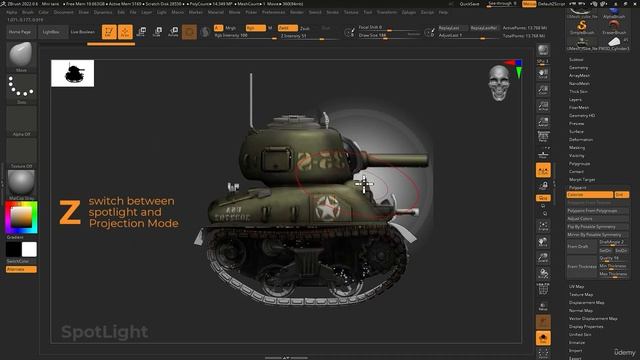The image size is (640, 360).
Task: Click the Gizmo 3D icon
Action: click(189, 31)
